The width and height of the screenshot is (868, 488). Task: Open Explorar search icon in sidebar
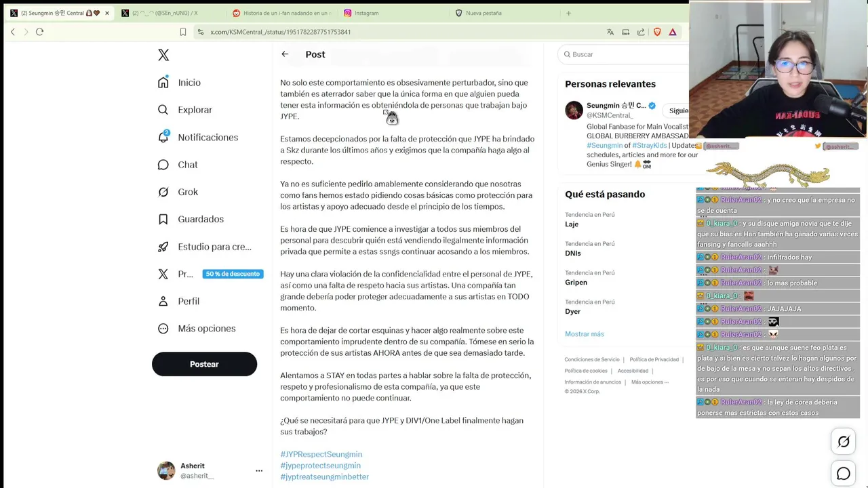(163, 110)
